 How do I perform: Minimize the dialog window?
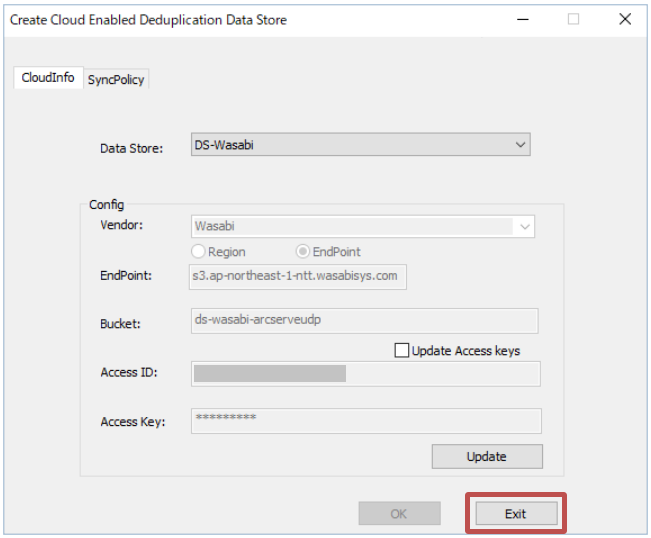point(521,19)
